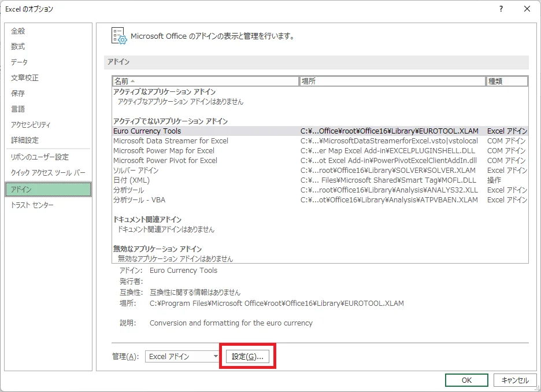Open リボンのユーザー設定 category
541x392 pixels.
40,157
